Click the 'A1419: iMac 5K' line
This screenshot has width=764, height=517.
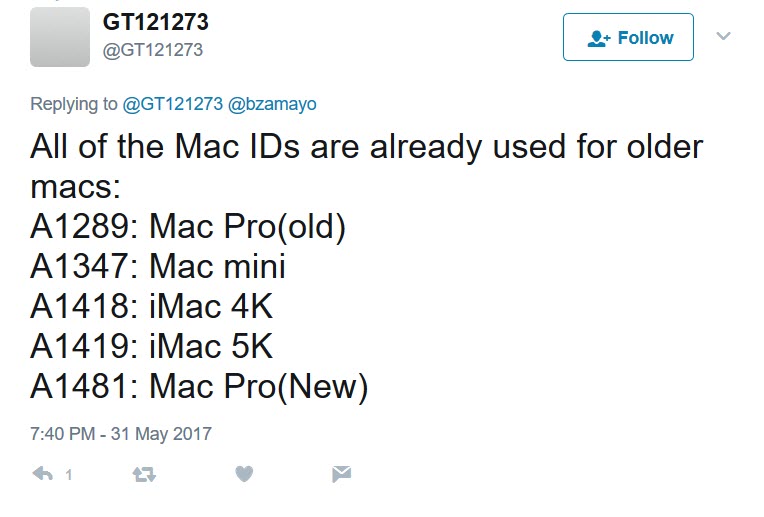tap(151, 346)
